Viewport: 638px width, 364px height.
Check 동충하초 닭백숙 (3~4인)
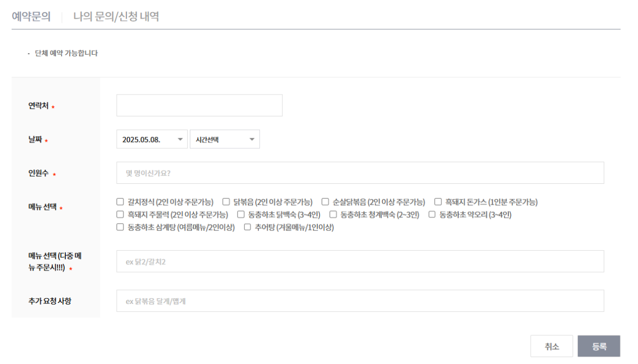click(x=241, y=215)
